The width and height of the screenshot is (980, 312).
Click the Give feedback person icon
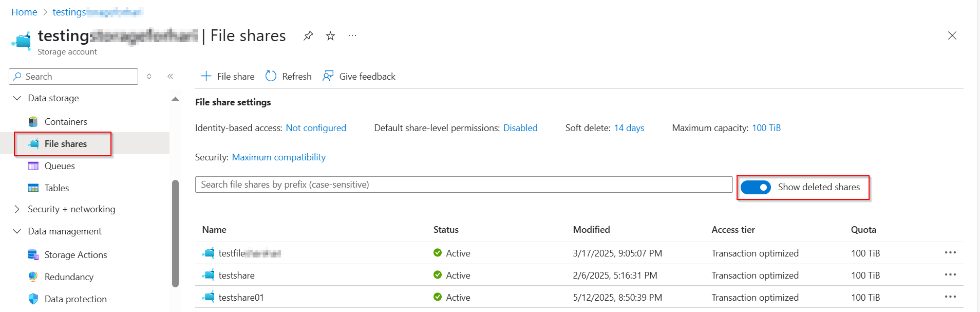328,76
